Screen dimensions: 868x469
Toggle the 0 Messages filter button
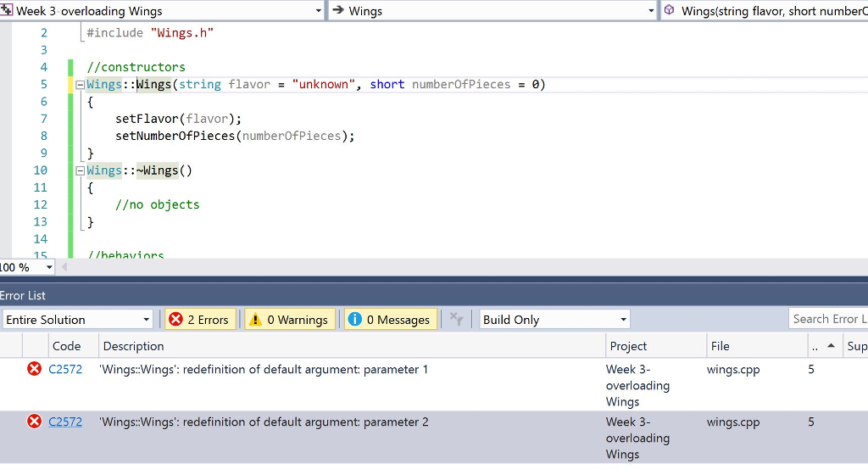click(391, 320)
